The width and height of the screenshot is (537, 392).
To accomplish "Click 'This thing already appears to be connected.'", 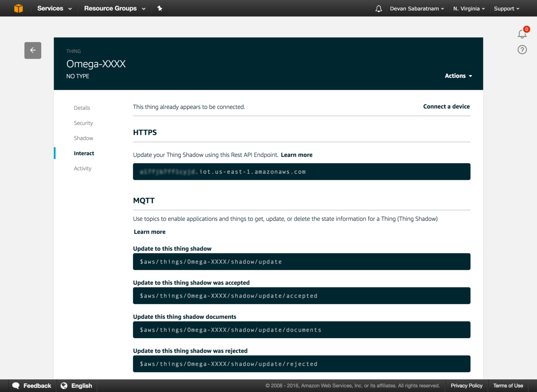I will point(189,107).
